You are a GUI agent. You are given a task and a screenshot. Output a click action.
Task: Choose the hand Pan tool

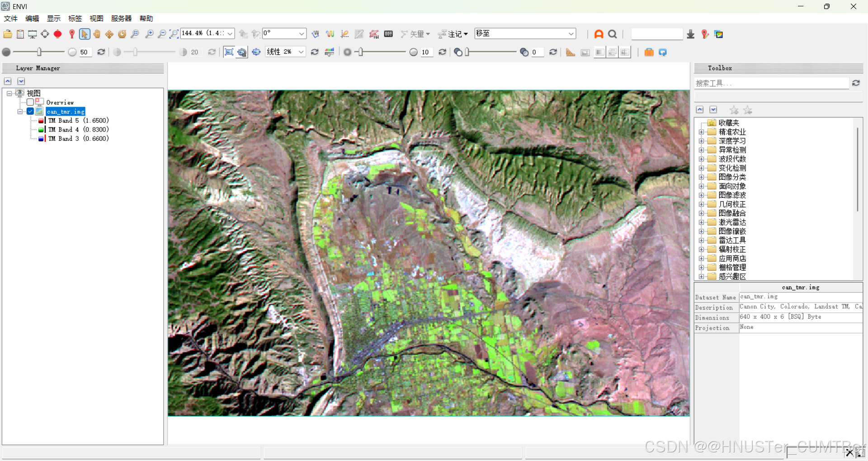coord(97,34)
